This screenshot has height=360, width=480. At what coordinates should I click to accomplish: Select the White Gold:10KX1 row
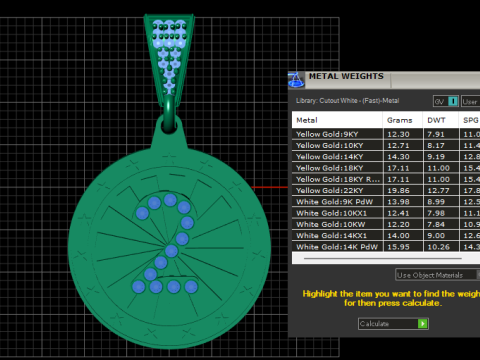pos(386,213)
